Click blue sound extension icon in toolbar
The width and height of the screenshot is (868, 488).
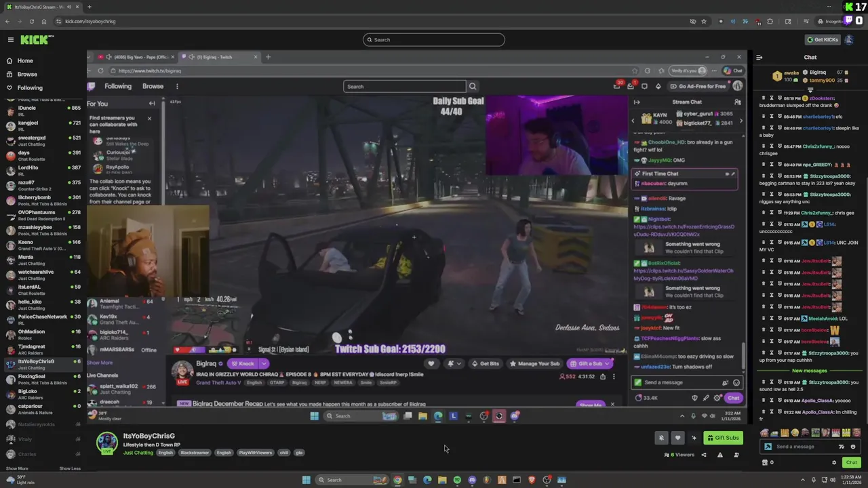click(x=732, y=21)
